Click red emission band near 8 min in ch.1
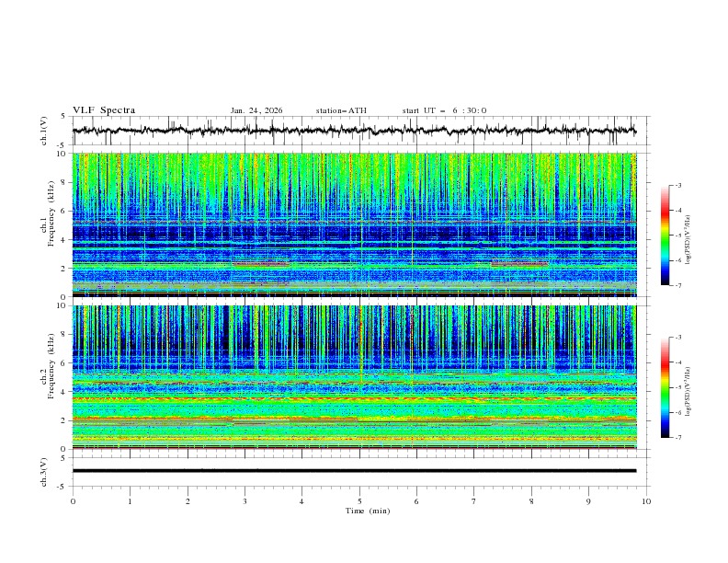The width and height of the screenshot is (728, 563). (519, 263)
